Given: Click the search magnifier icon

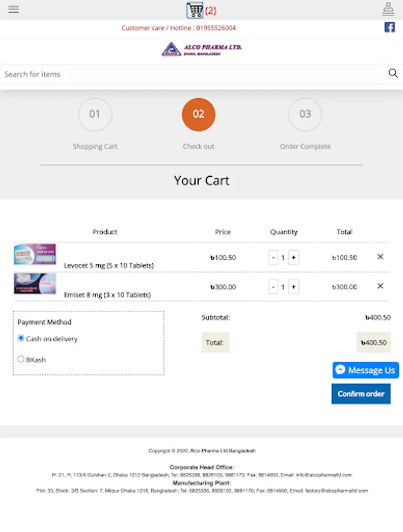Looking at the screenshot, I should [393, 73].
